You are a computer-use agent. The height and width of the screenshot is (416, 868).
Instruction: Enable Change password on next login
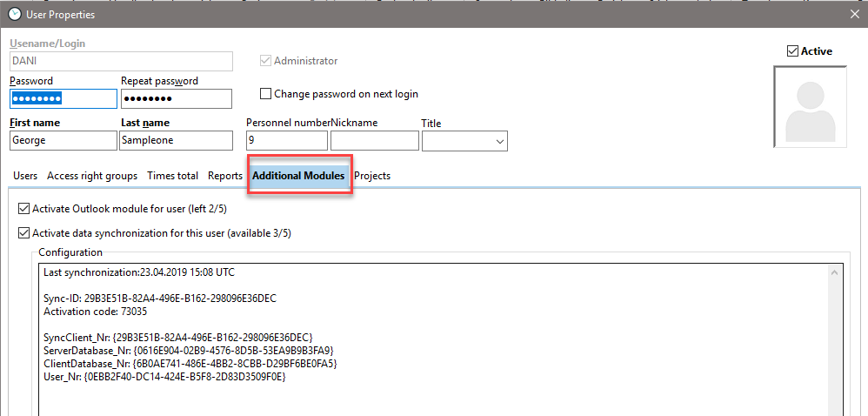click(x=267, y=94)
